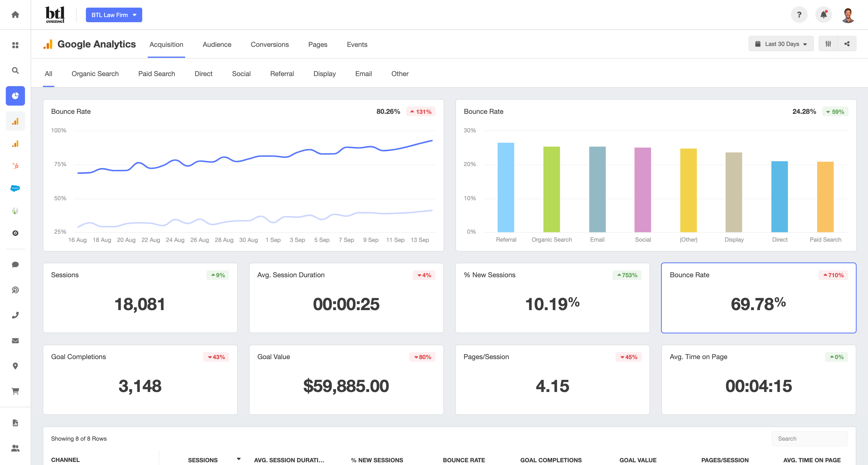Select the Referral channel tab
Image resolution: width=868 pixels, height=465 pixels.
tap(282, 74)
